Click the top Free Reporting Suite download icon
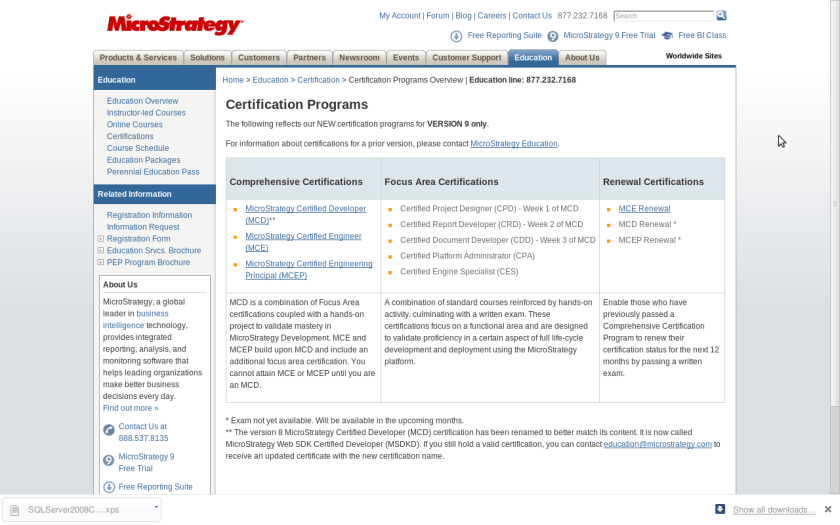This screenshot has height=525, width=840. click(456, 36)
